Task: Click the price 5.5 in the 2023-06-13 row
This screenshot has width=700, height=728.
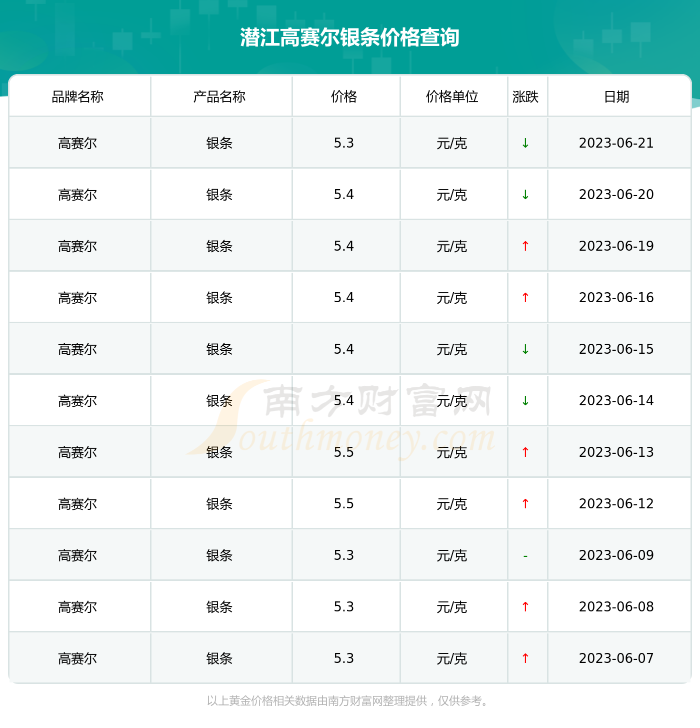Action: (344, 452)
